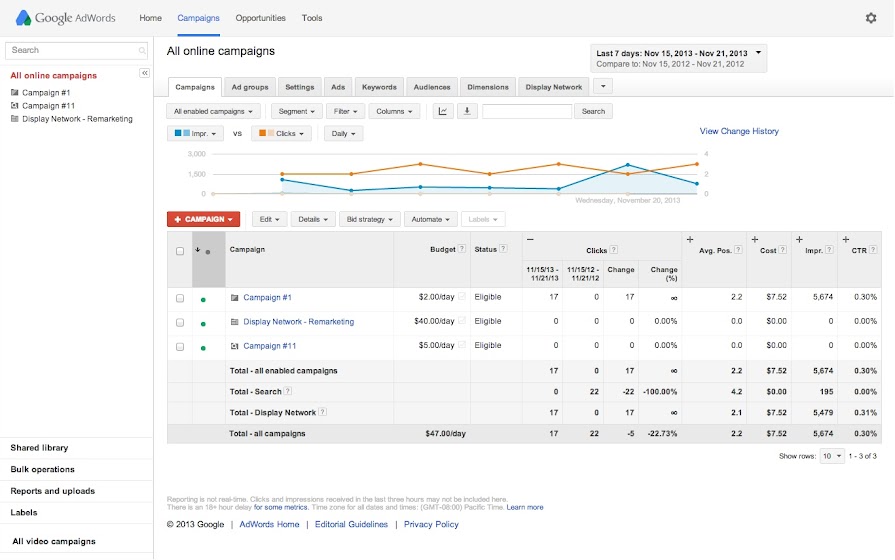Open the View Change History link
The image size is (895, 560).
point(739,131)
